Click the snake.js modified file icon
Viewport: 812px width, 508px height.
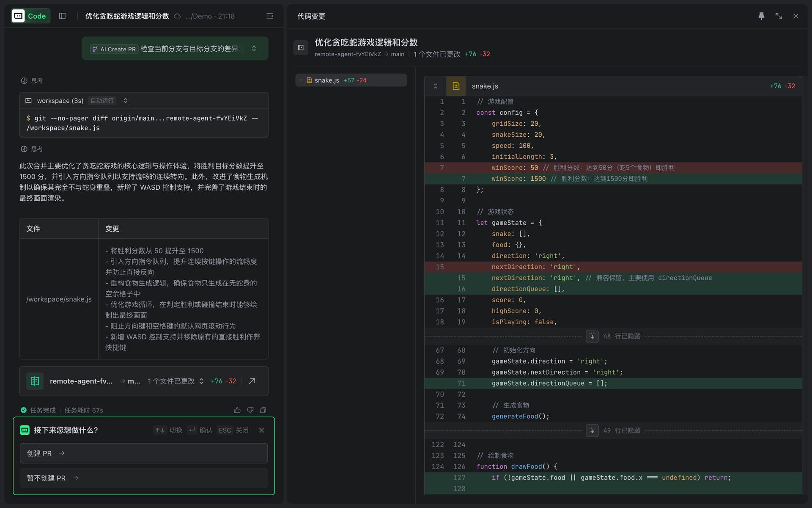pyautogui.click(x=456, y=86)
